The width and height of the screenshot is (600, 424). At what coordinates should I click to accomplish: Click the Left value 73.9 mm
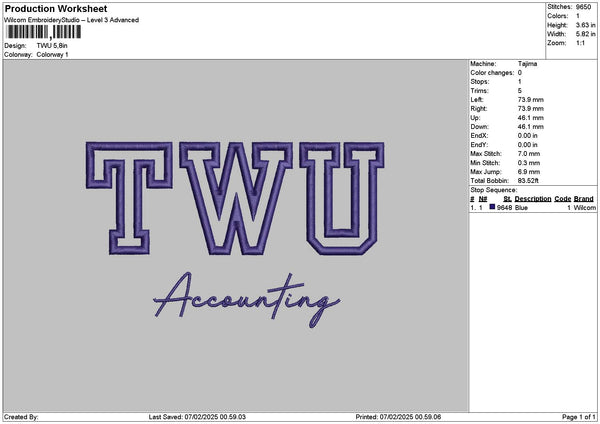[530, 100]
